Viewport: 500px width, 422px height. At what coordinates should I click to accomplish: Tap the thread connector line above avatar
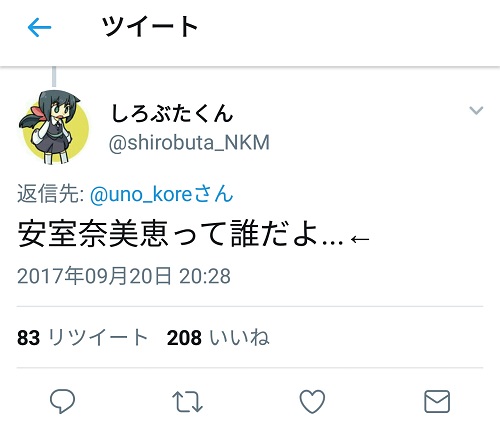click(54, 77)
